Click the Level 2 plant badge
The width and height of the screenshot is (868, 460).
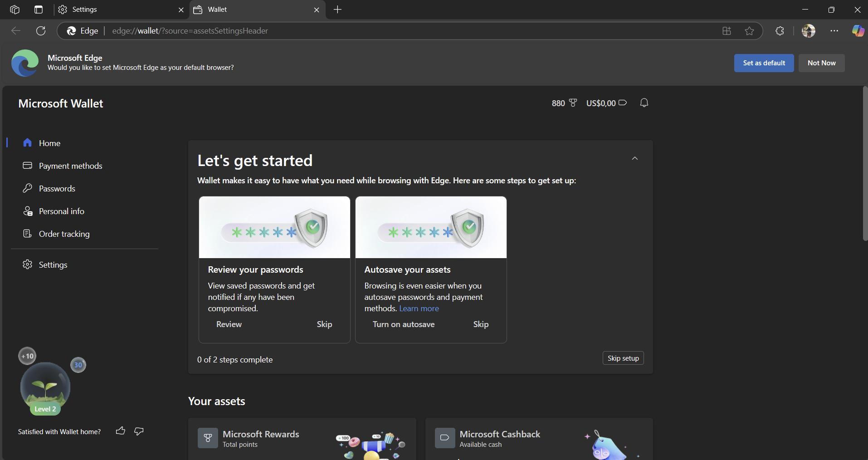pyautogui.click(x=45, y=389)
